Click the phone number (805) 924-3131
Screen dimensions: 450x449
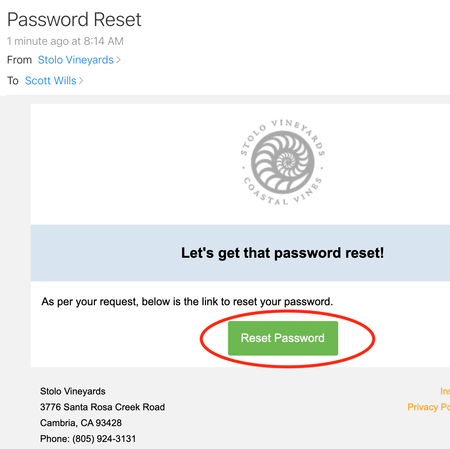click(104, 439)
